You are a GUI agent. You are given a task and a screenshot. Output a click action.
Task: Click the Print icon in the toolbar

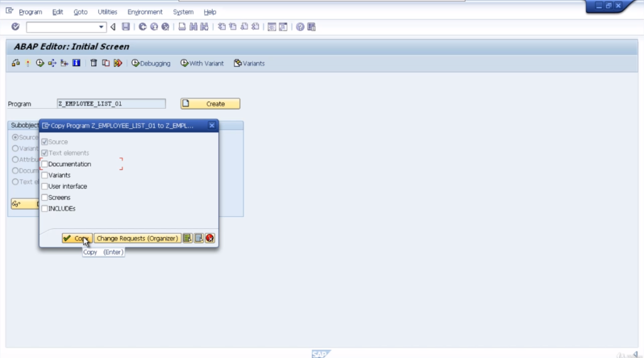point(182,26)
